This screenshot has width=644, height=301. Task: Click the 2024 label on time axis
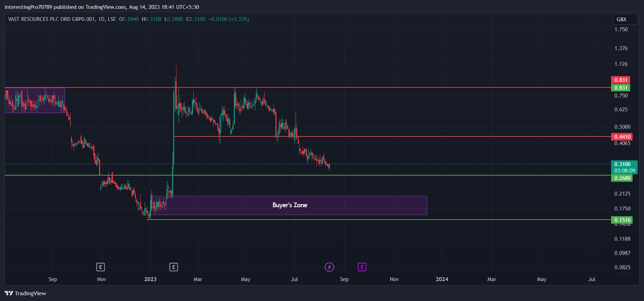(x=442, y=279)
